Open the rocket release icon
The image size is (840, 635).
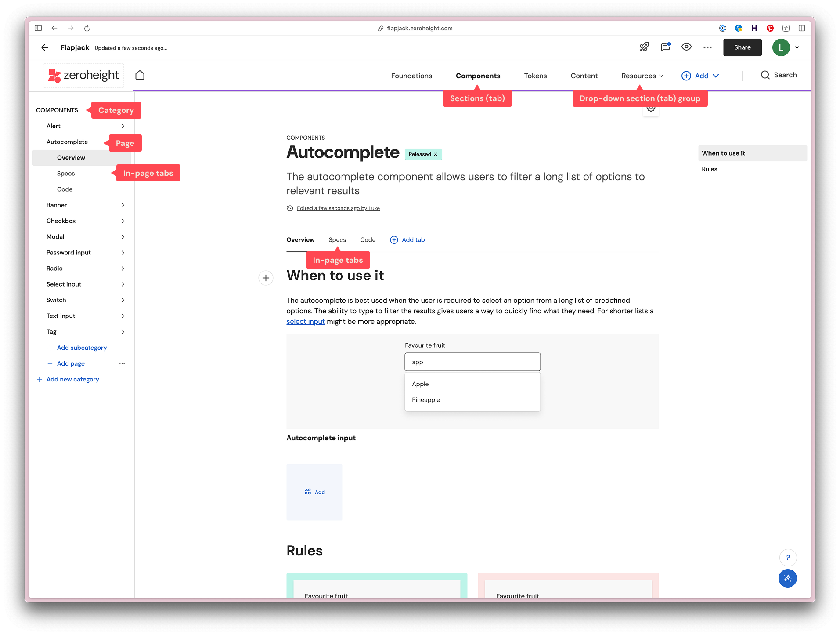coord(644,47)
